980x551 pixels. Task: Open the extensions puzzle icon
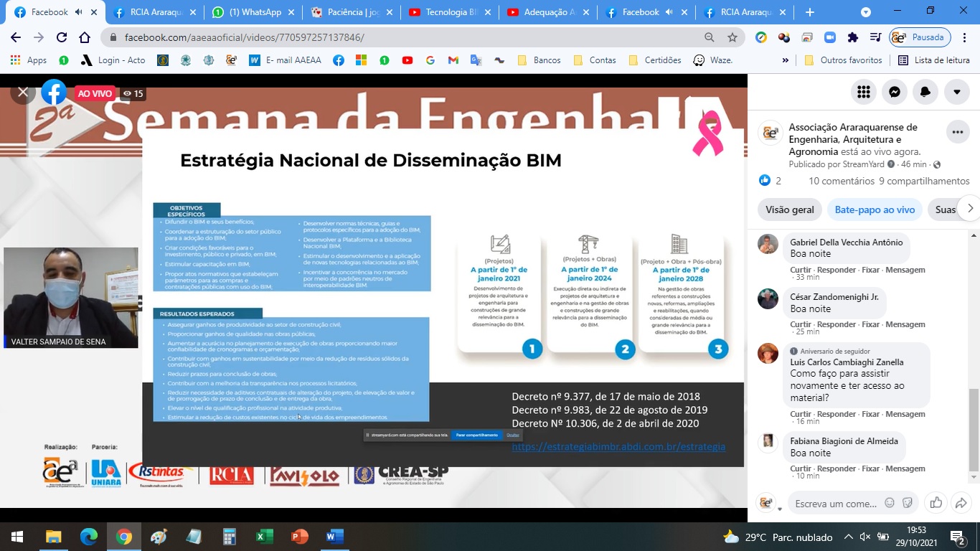[853, 37]
